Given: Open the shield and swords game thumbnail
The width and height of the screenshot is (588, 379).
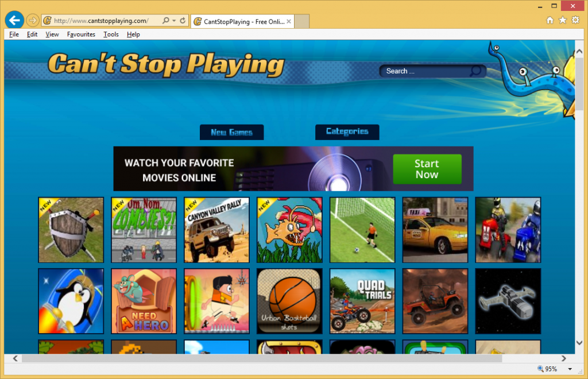Looking at the screenshot, I should (x=71, y=230).
